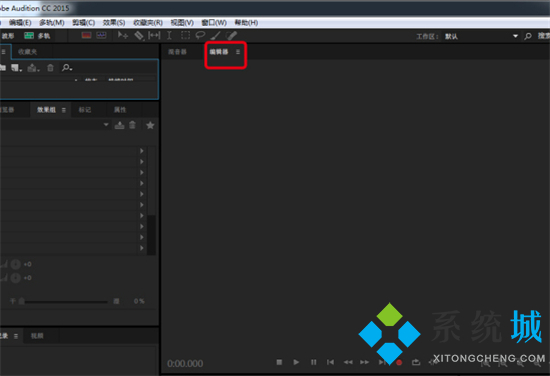This screenshot has height=376, width=550.
Task: Select the Slip tool icon
Action: point(154,35)
